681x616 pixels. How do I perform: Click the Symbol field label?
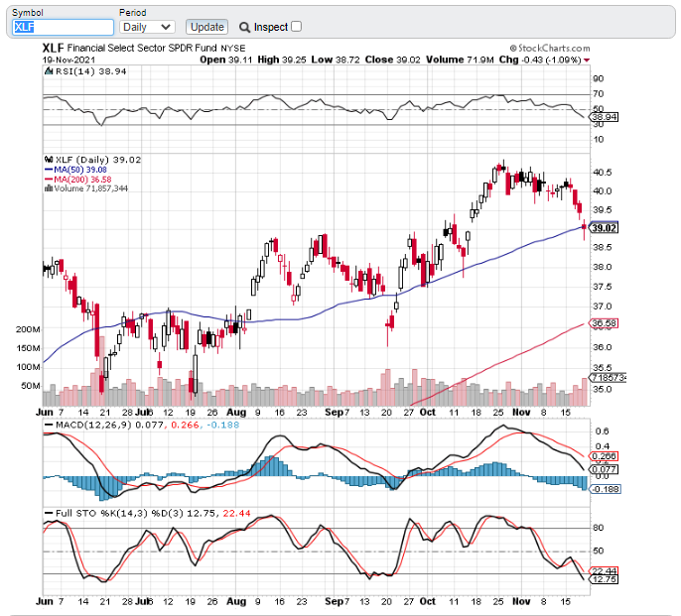pyautogui.click(x=28, y=13)
